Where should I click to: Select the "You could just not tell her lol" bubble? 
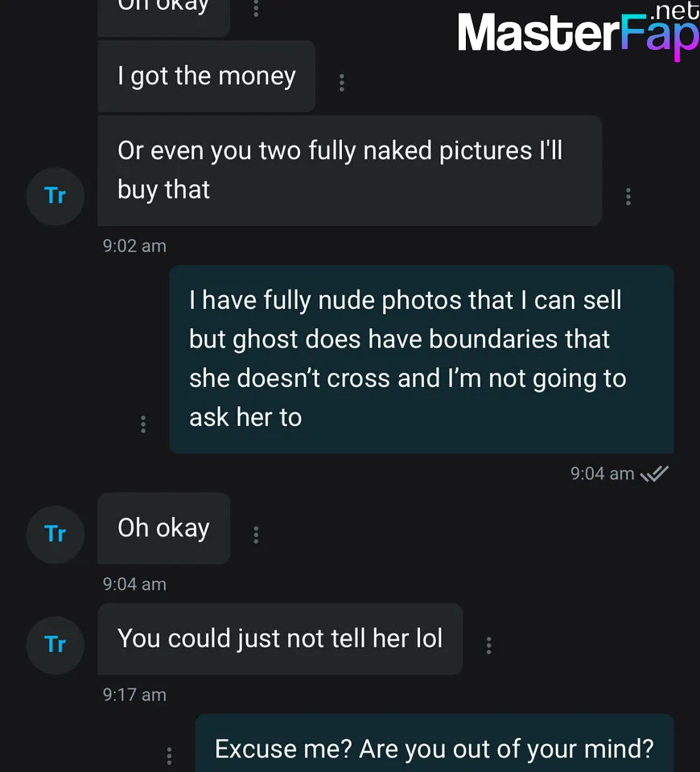(280, 639)
